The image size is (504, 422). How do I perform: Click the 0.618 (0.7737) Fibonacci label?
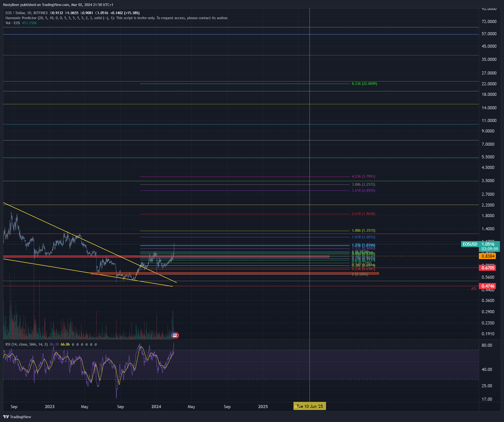pyautogui.click(x=363, y=260)
